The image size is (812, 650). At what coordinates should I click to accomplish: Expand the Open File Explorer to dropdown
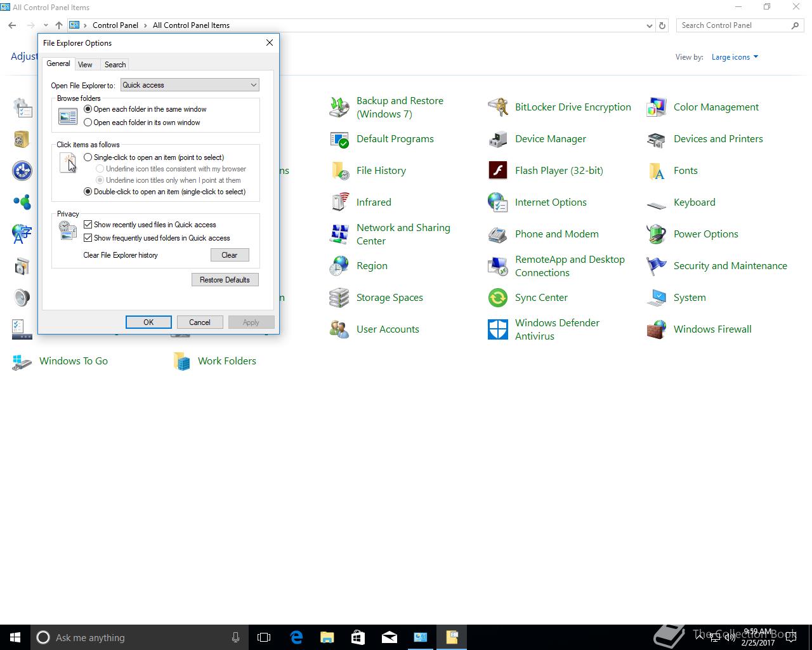click(x=190, y=85)
